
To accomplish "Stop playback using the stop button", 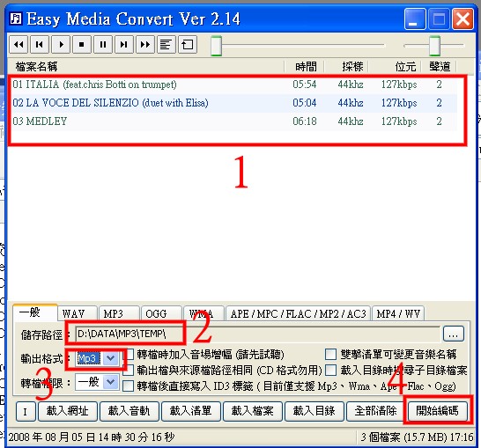I will (x=82, y=45).
